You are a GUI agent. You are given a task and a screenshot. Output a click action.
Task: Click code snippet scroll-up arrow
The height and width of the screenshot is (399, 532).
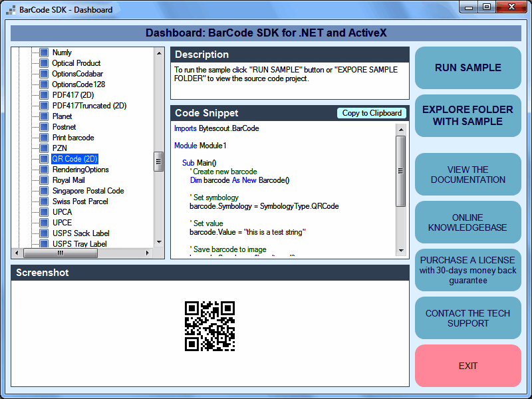[x=401, y=130]
